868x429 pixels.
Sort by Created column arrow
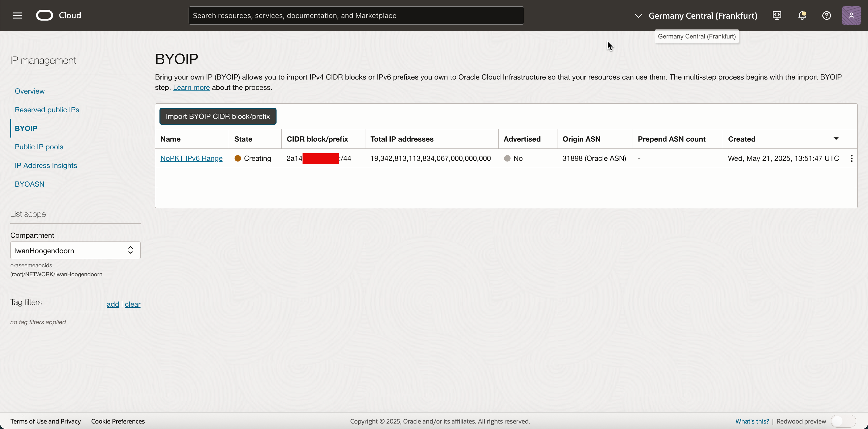pyautogui.click(x=836, y=139)
